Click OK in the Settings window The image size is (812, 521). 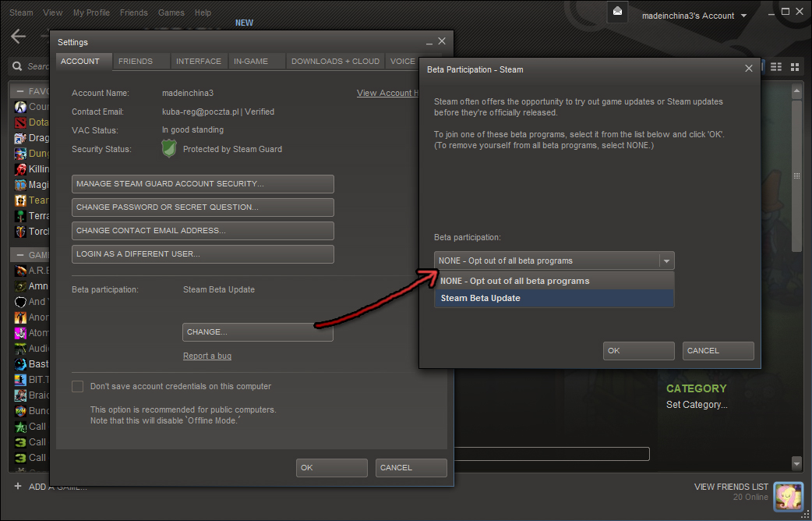point(332,468)
